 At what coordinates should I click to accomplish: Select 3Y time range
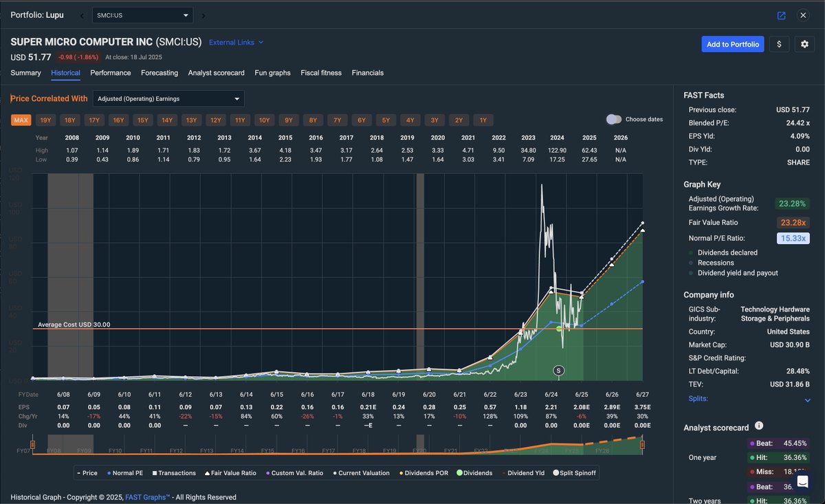[x=434, y=120]
